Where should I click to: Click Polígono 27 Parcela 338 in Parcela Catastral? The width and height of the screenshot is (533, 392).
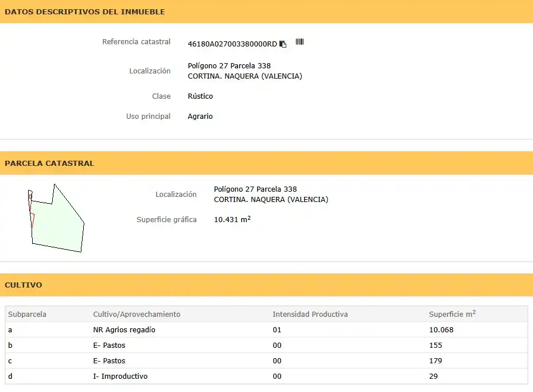click(255, 189)
